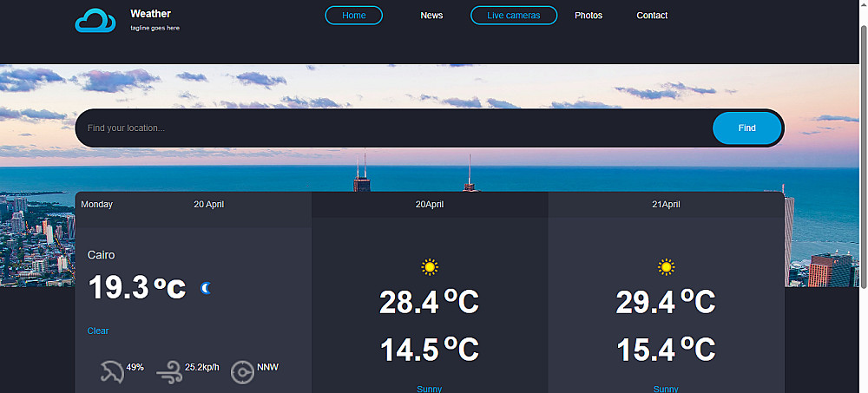Click the Monday day label
The width and height of the screenshot is (868, 393).
97,204
